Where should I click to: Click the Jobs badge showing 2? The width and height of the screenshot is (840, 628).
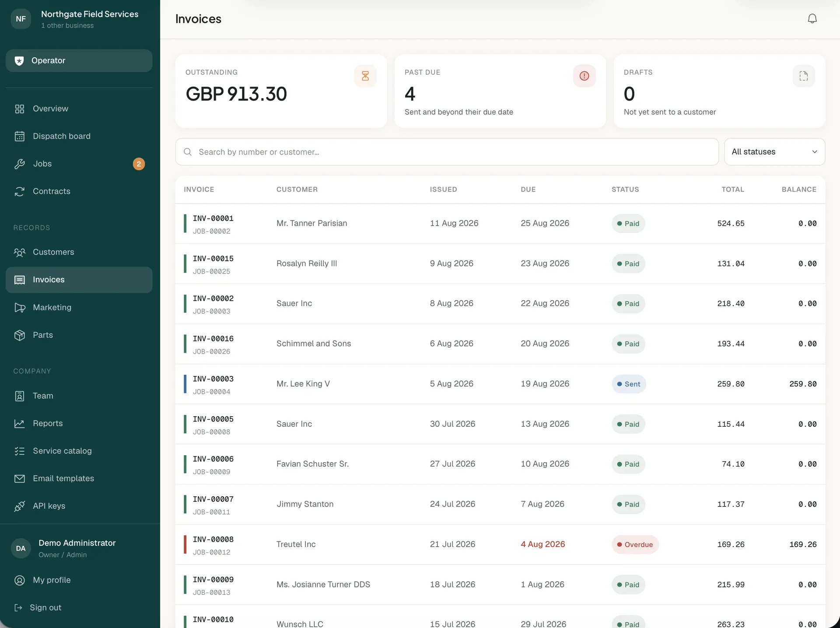tap(139, 164)
